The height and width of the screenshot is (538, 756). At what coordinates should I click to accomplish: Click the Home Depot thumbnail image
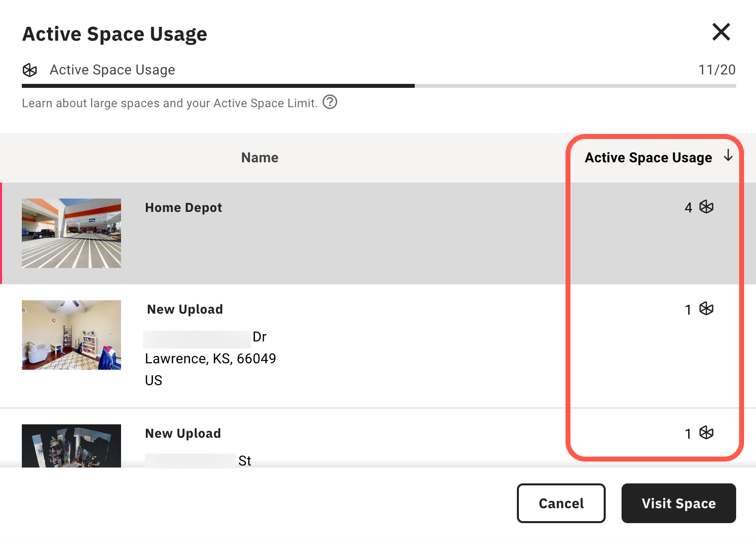[x=71, y=233]
